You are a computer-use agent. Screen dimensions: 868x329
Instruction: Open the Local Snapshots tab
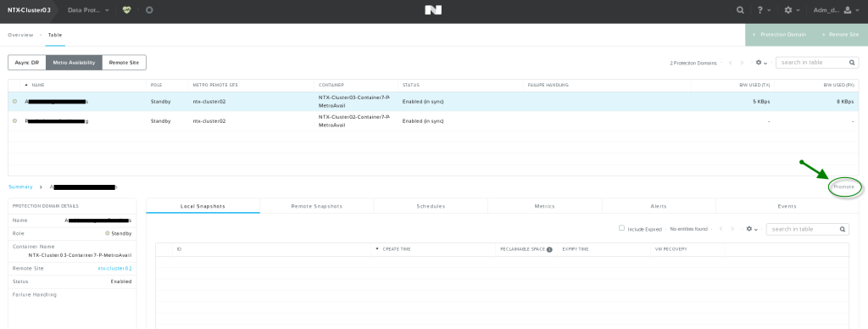203,206
